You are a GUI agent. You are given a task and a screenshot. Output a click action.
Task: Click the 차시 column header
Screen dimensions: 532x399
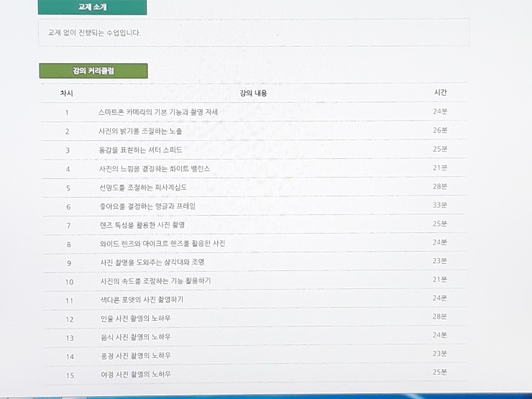pyautogui.click(x=66, y=93)
